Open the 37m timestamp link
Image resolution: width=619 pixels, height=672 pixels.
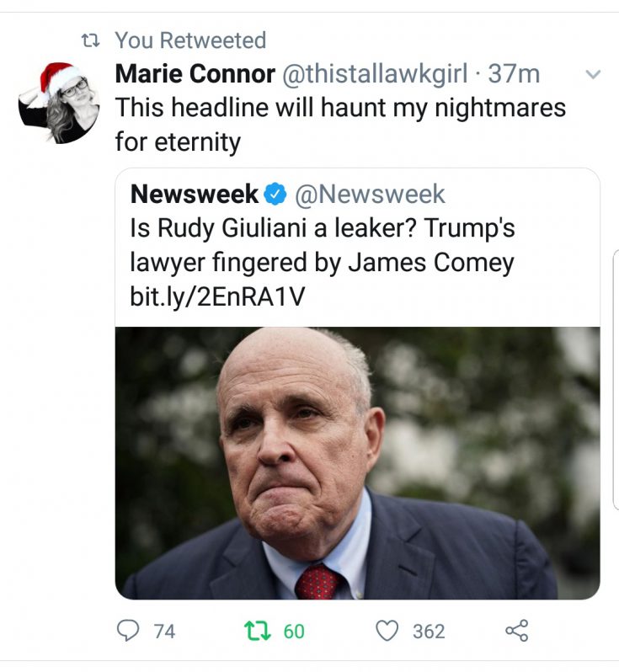[514, 74]
